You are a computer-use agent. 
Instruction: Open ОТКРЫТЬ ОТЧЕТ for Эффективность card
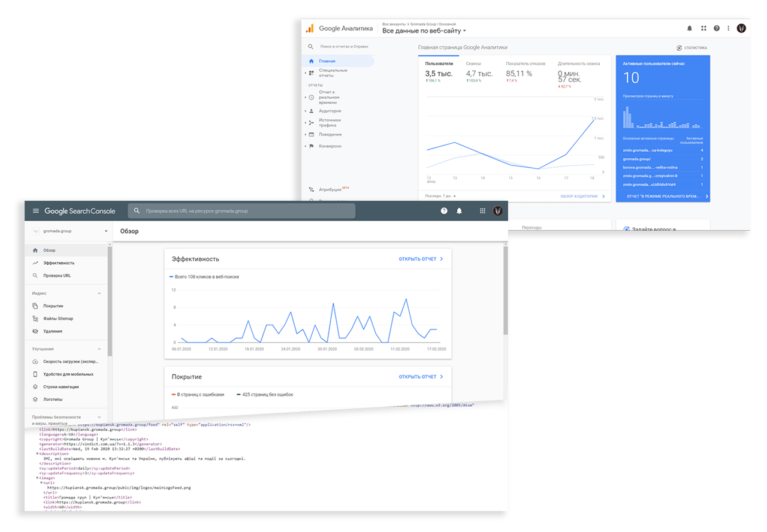pyautogui.click(x=421, y=259)
